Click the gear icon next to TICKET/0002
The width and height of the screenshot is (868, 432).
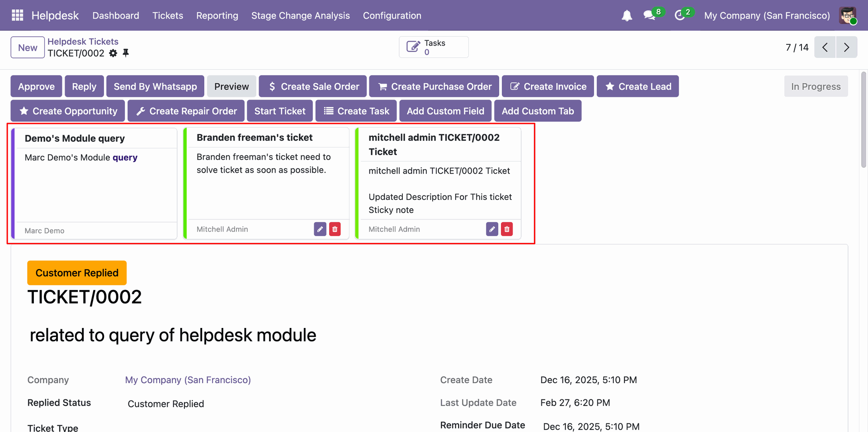click(113, 53)
